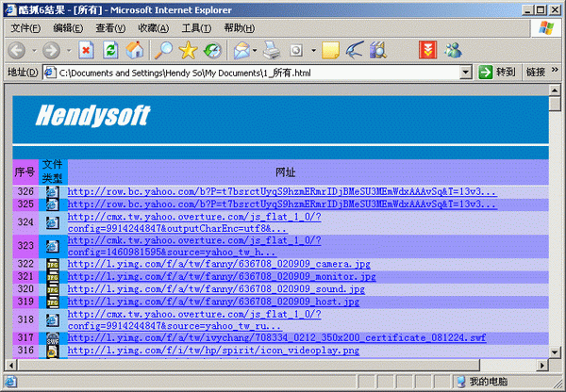Click the Back navigation arrow
566x392 pixels.
[17, 51]
